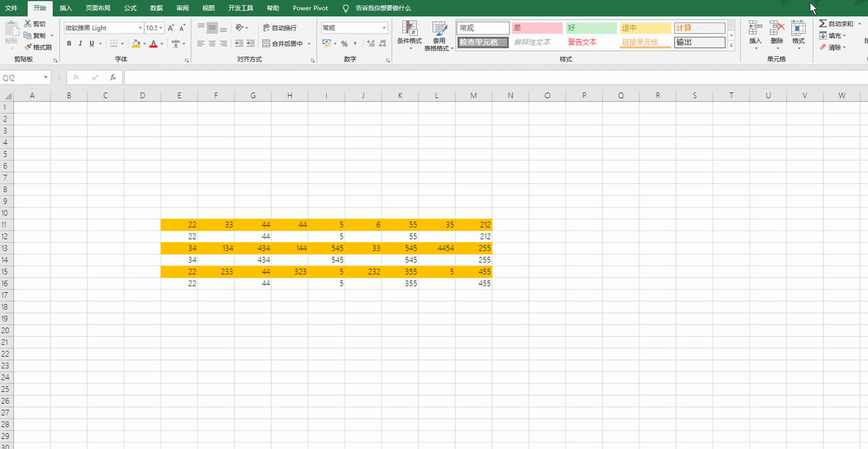Switch to the 插入 ribbon tab
The image size is (868, 449).
point(65,9)
